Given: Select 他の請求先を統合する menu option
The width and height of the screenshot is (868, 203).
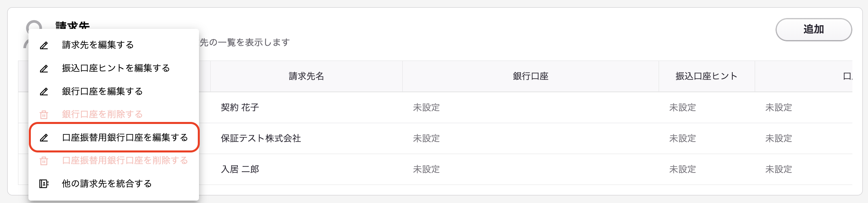Looking at the screenshot, I should pyautogui.click(x=114, y=184).
